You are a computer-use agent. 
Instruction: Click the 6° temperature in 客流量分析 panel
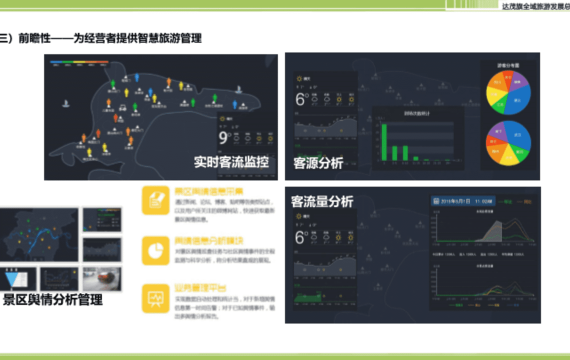point(302,237)
